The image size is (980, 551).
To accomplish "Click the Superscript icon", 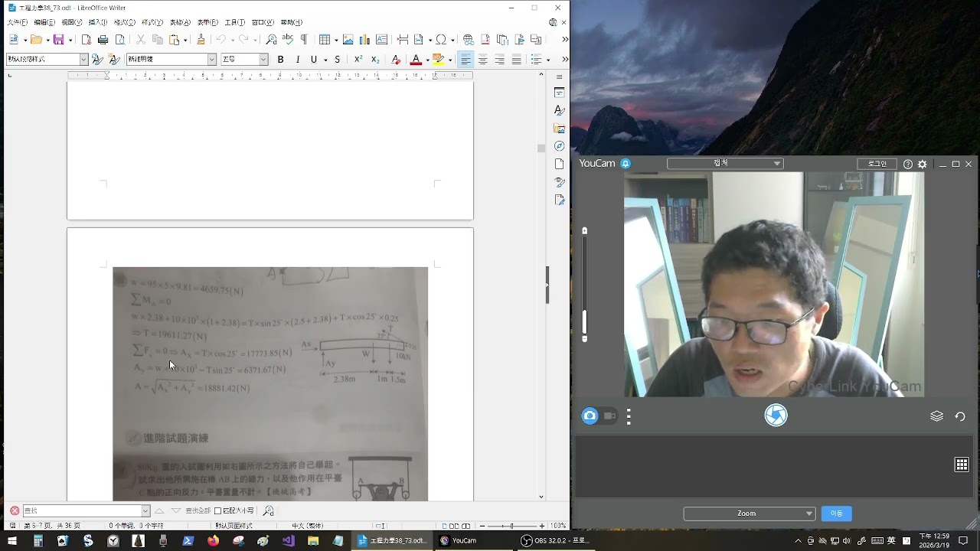I will 358,60.
